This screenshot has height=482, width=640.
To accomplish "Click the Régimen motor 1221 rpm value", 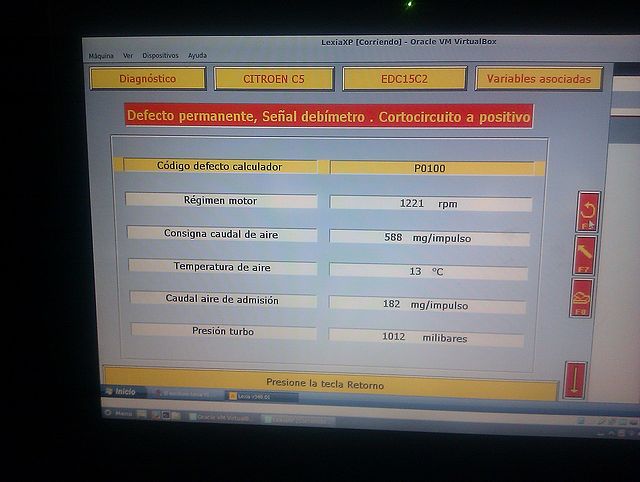I will (x=430, y=203).
